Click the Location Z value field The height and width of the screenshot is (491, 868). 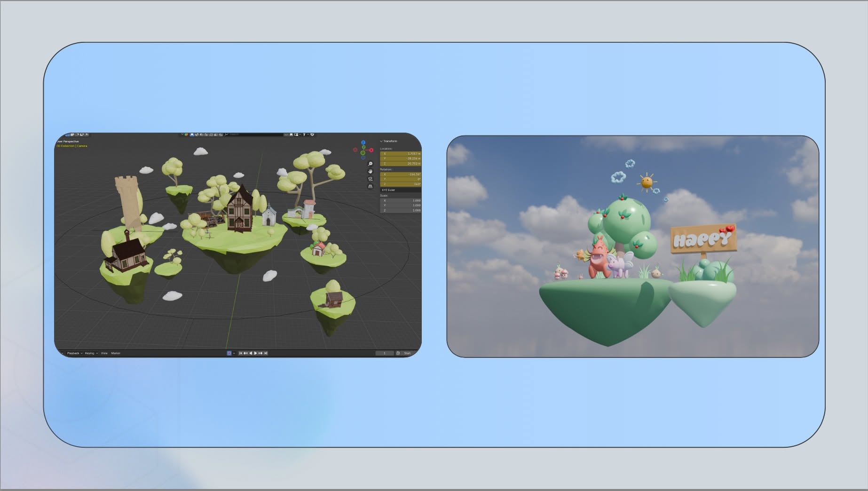tap(401, 164)
